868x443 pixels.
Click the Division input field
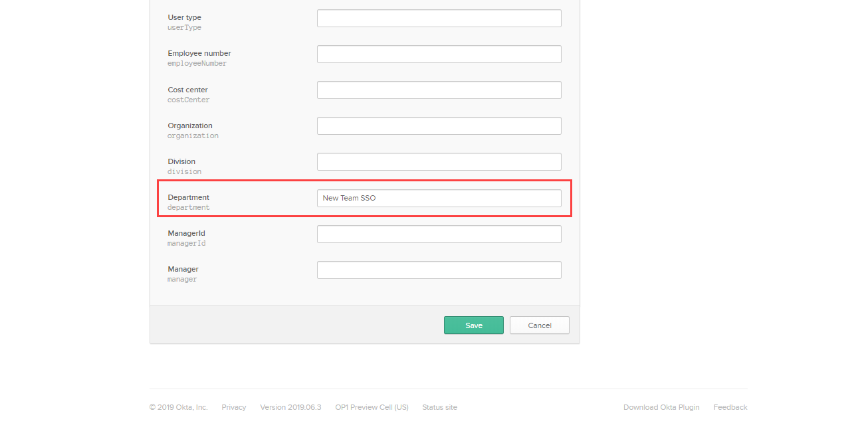click(439, 161)
